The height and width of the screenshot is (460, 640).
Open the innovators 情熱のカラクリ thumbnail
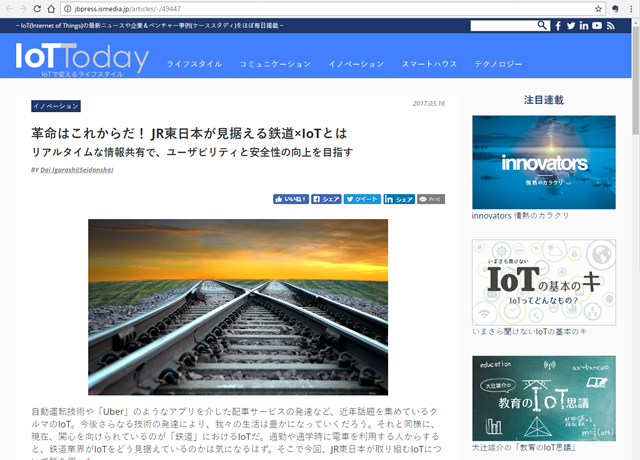point(529,162)
